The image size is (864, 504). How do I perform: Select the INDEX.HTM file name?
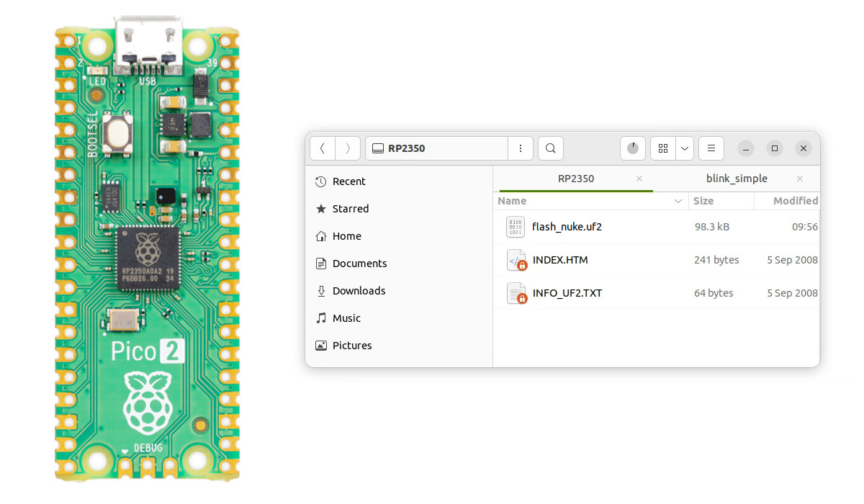pos(560,260)
